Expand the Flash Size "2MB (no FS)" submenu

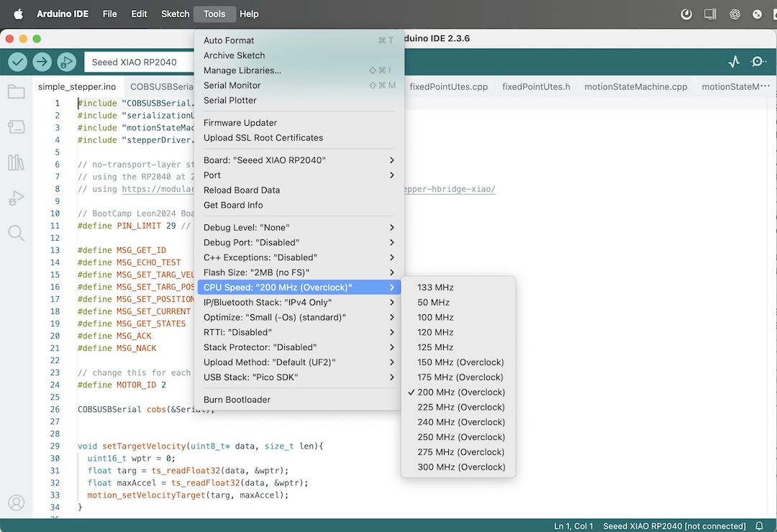pyautogui.click(x=299, y=272)
